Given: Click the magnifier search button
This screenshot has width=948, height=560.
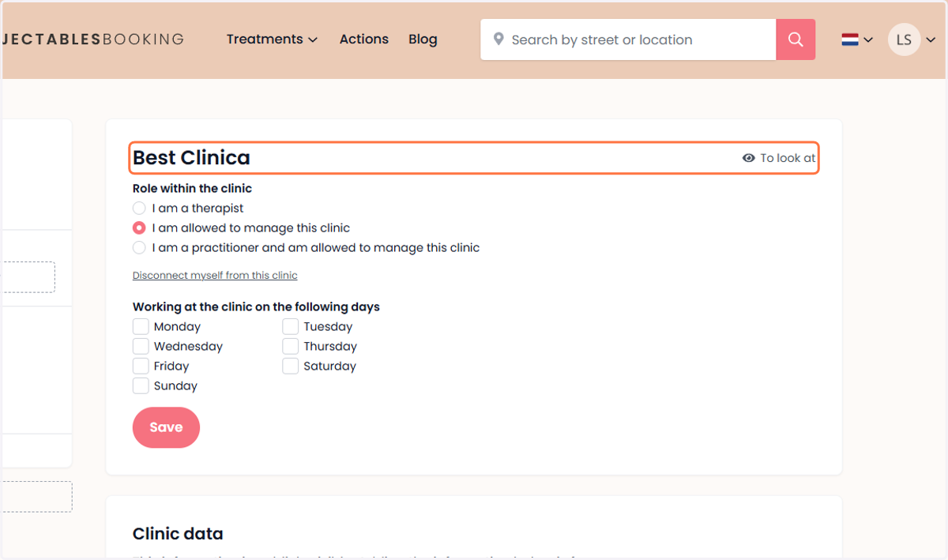Looking at the screenshot, I should [x=796, y=39].
